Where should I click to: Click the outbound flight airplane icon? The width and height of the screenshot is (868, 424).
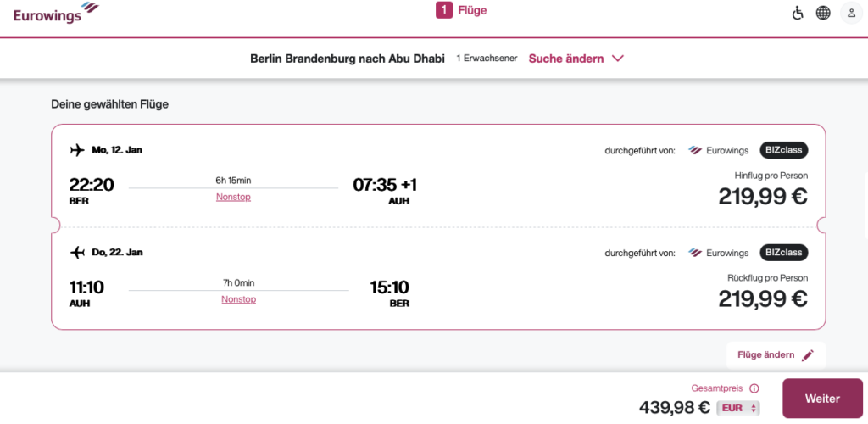click(77, 150)
